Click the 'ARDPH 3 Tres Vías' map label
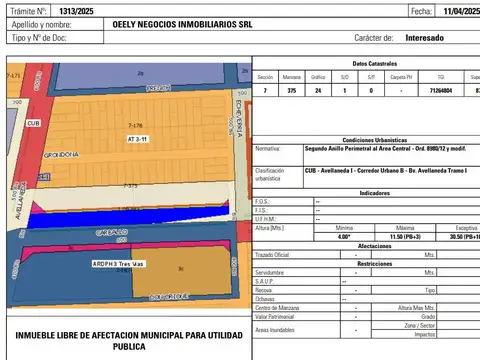This screenshot has height=360, width=480. coord(118,264)
